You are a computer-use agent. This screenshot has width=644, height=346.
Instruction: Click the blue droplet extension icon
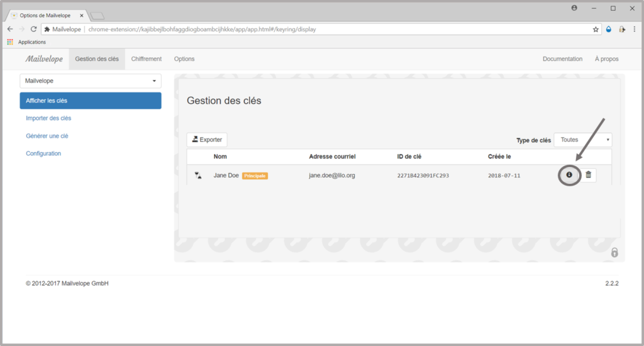tap(609, 29)
